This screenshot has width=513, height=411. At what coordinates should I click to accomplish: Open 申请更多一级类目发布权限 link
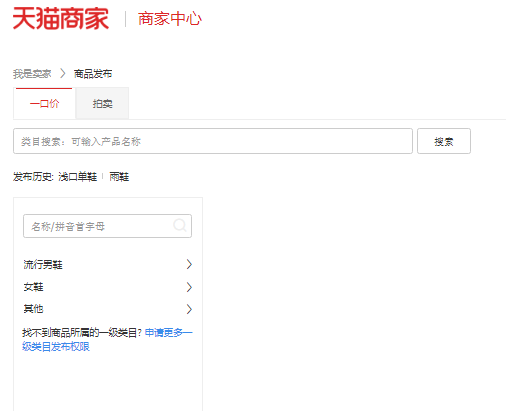169,332
